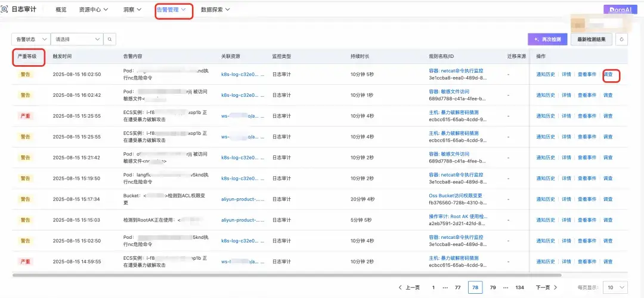Go to the 概览 tab

tap(61, 10)
